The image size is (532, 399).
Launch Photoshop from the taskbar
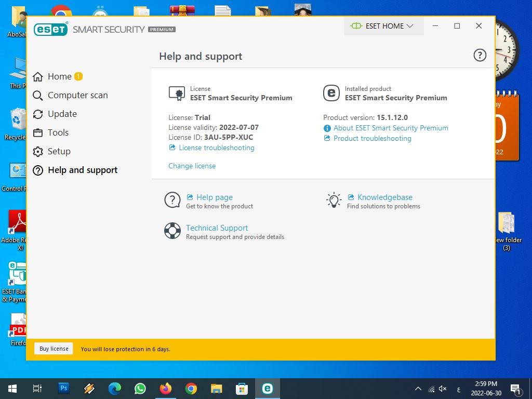(x=63, y=388)
